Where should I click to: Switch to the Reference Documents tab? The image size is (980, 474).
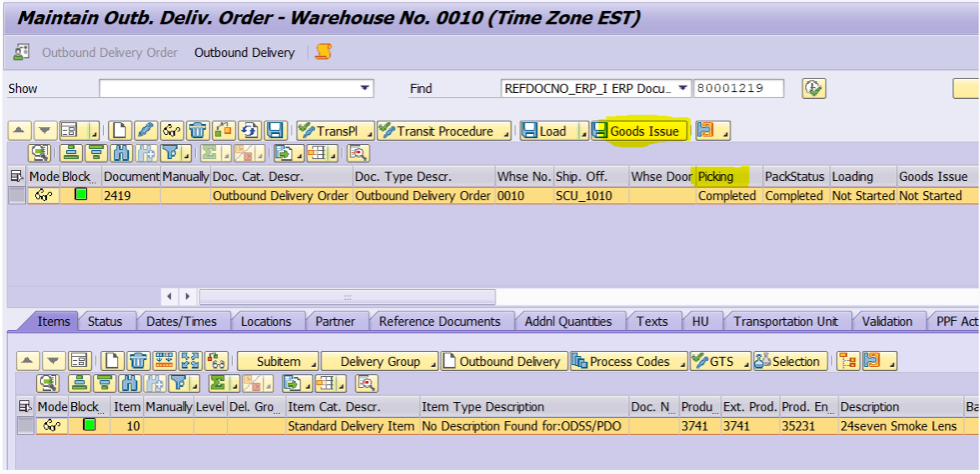tap(439, 321)
